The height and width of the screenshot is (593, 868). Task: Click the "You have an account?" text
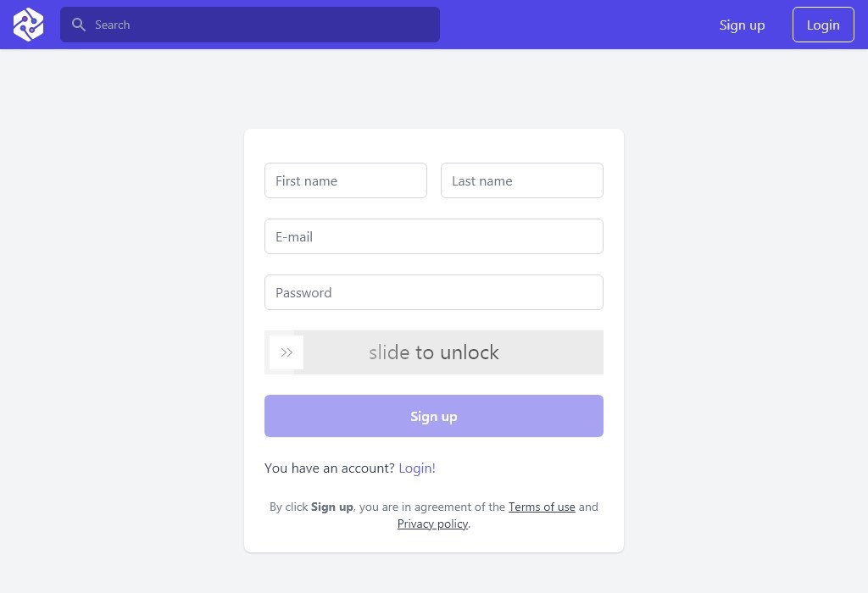[330, 468]
